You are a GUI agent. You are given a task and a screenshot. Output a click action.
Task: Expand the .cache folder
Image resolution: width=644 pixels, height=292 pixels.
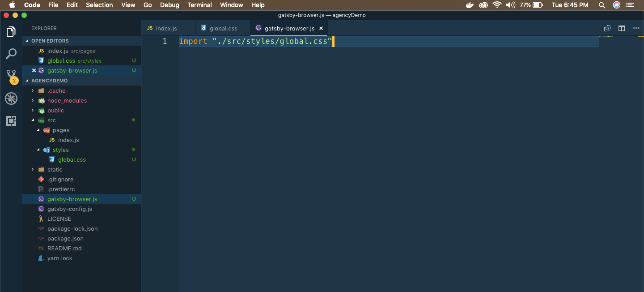click(33, 90)
